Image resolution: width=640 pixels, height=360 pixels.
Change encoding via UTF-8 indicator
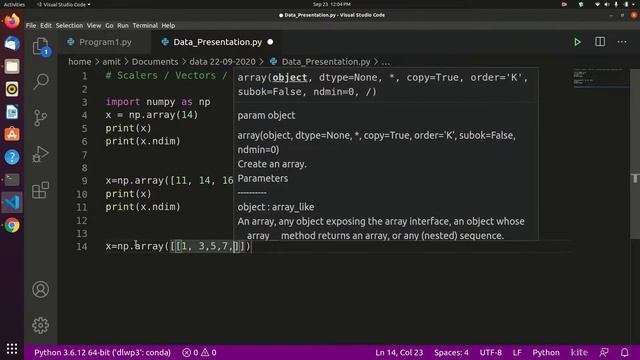[x=491, y=352]
